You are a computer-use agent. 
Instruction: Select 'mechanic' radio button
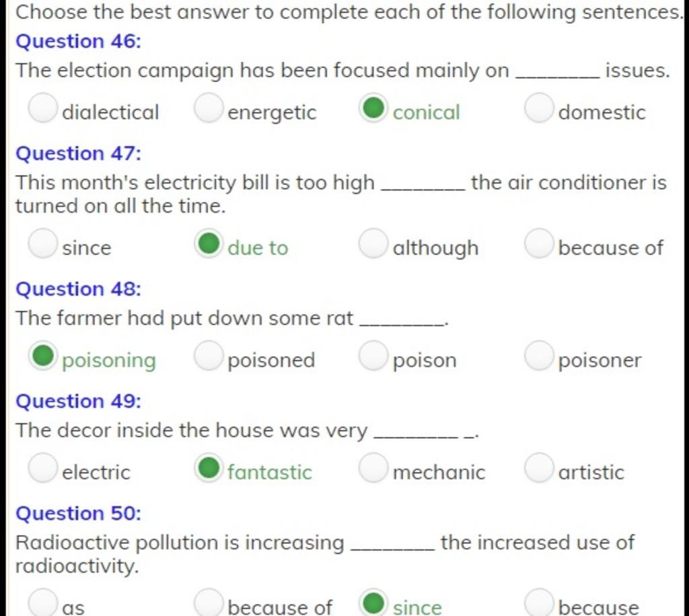pyautogui.click(x=373, y=468)
